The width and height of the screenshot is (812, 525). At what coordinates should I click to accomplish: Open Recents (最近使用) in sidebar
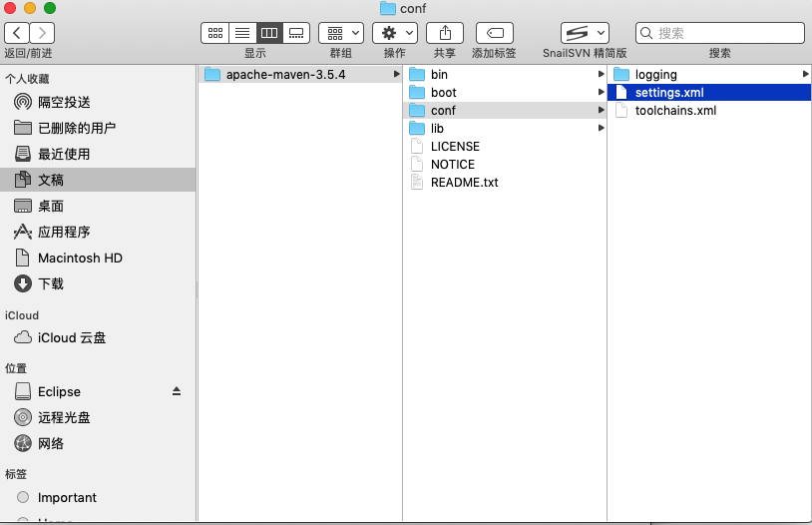click(x=99, y=154)
